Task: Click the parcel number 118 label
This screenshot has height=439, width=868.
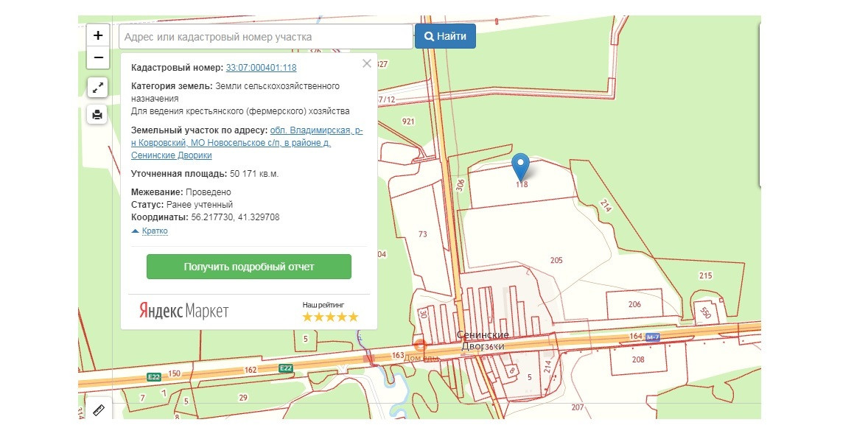Action: point(522,184)
